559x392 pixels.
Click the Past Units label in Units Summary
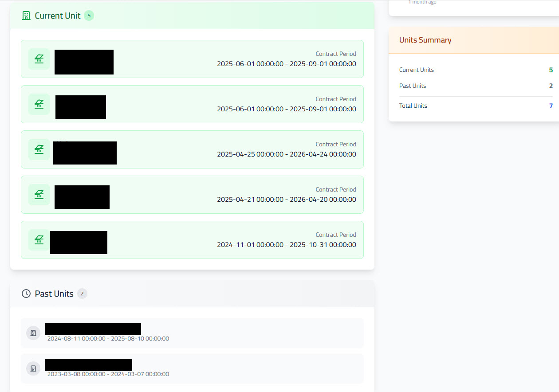click(413, 86)
